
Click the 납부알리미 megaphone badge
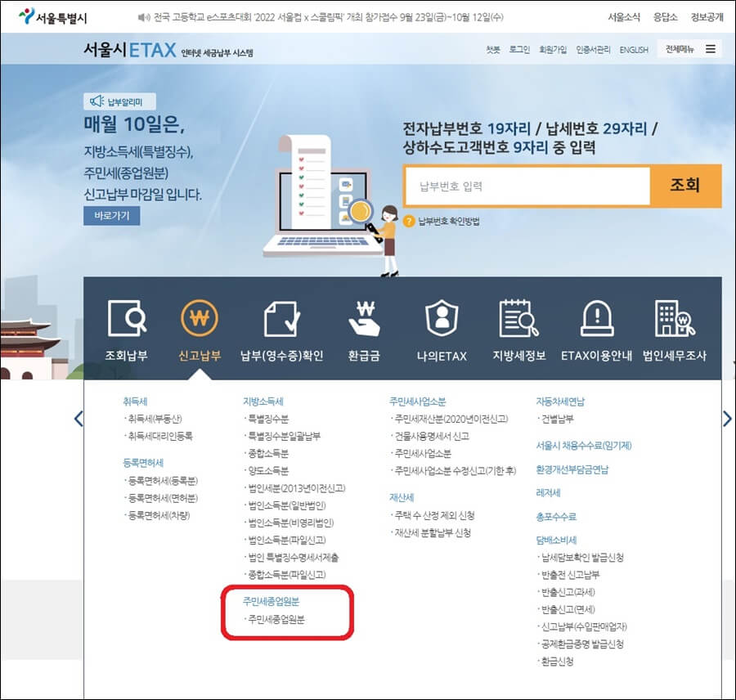coord(119,101)
